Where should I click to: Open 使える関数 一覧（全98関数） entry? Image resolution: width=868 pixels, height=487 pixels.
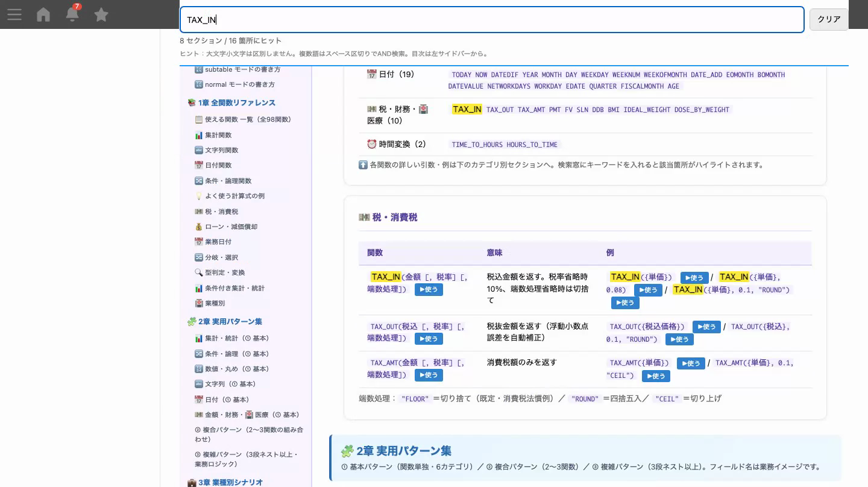click(243, 119)
